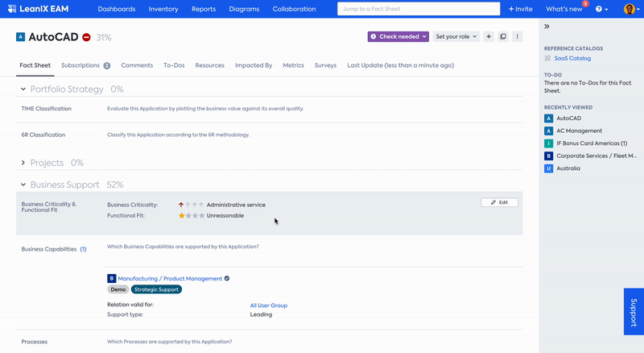Image resolution: width=644 pixels, height=353 pixels.
Task: Open Australia from Recently Viewed
Action: point(568,168)
